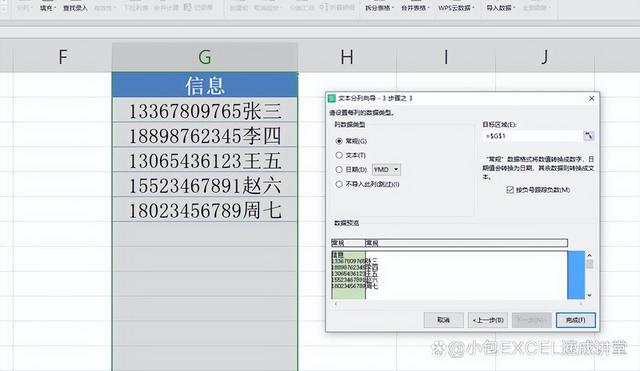Viewport: 640px width, 371px height.
Task: Click the 上一步 (Back) button
Action: coord(488,320)
